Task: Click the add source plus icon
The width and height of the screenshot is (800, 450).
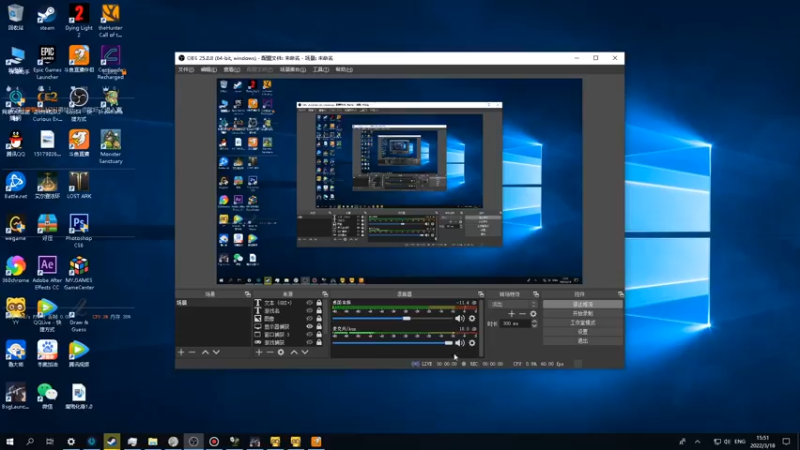Action: coord(258,352)
